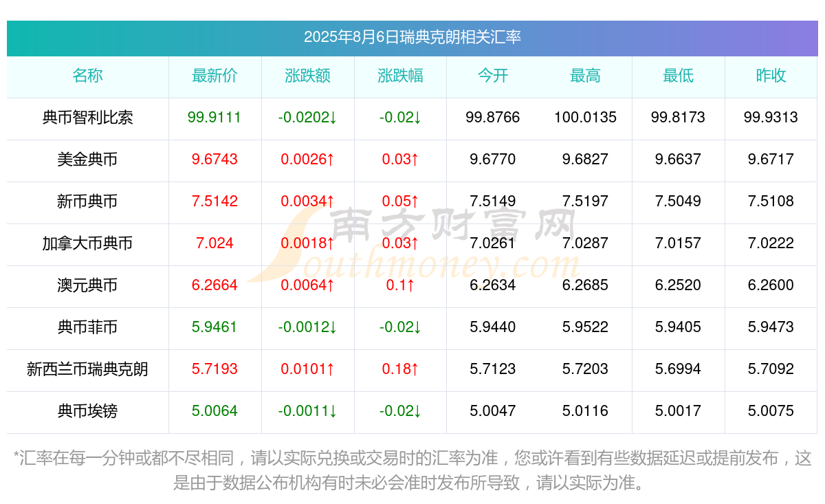Click change amount 0.0034↑
The image size is (825, 504).
click(307, 201)
